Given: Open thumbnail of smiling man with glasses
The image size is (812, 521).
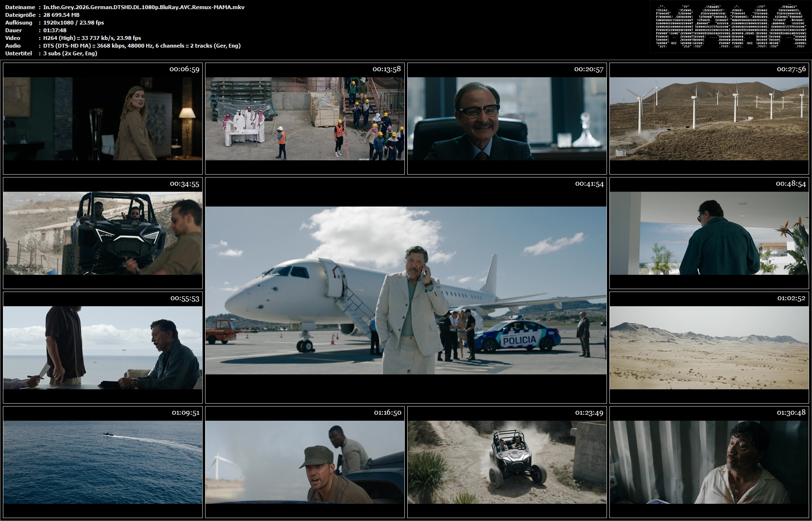Looking at the screenshot, I should pos(507,118).
